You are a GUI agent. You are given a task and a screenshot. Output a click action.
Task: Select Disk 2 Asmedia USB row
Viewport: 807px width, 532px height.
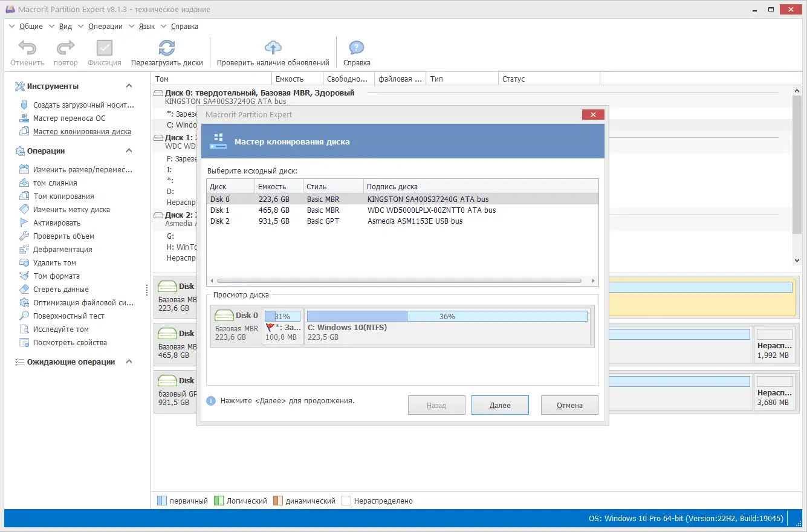point(403,221)
